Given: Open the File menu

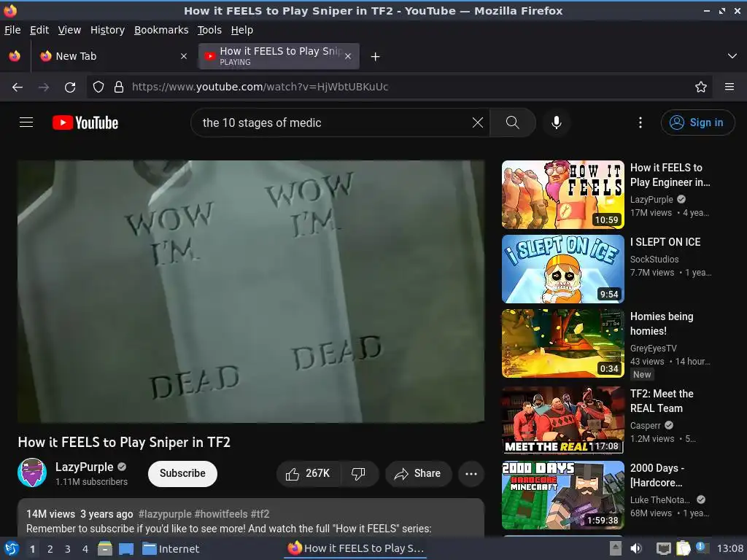Looking at the screenshot, I should (x=12, y=30).
